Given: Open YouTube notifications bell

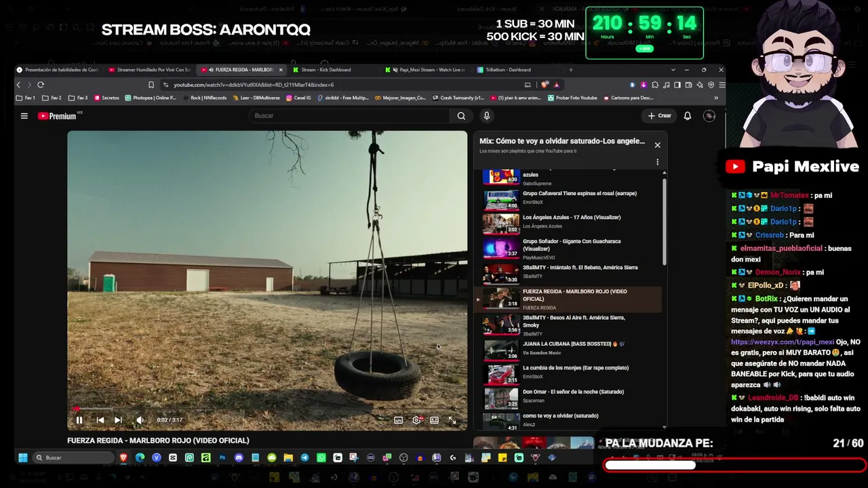Looking at the screenshot, I should pos(688,116).
